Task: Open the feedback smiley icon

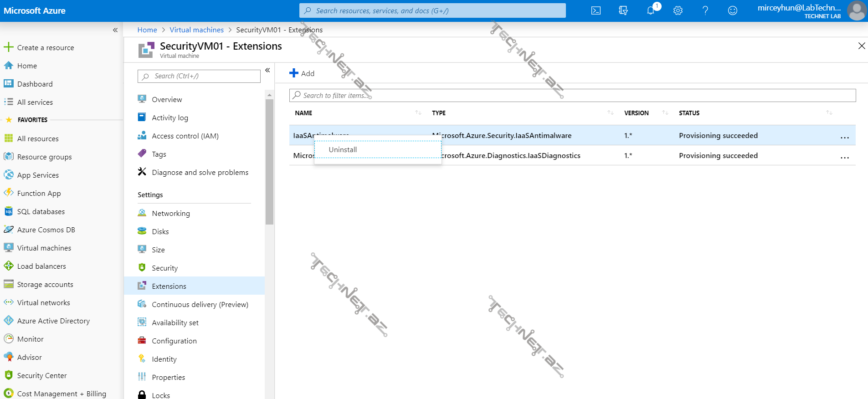Action: [x=733, y=10]
